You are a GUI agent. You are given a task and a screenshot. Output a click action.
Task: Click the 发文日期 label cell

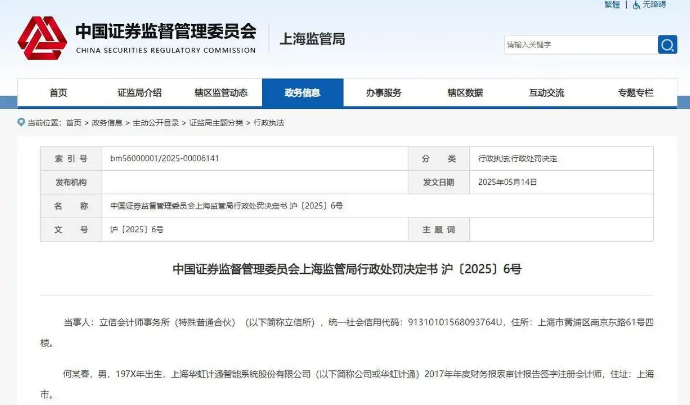(x=439, y=182)
